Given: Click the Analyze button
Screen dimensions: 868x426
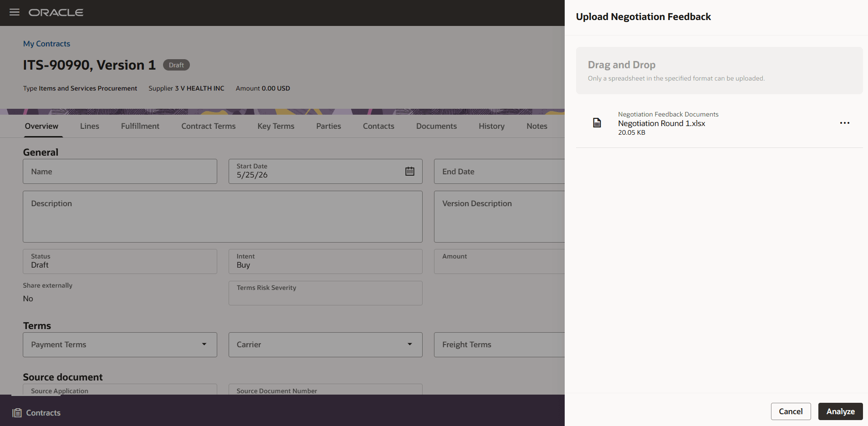Looking at the screenshot, I should [x=840, y=411].
